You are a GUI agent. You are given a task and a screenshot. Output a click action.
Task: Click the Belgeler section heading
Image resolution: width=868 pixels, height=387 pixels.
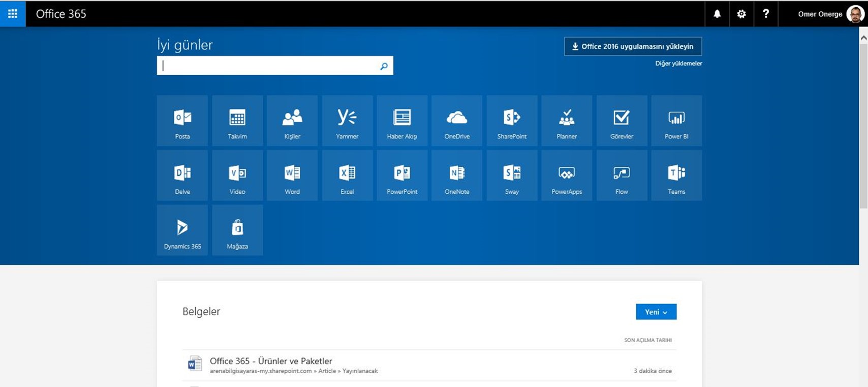(201, 312)
